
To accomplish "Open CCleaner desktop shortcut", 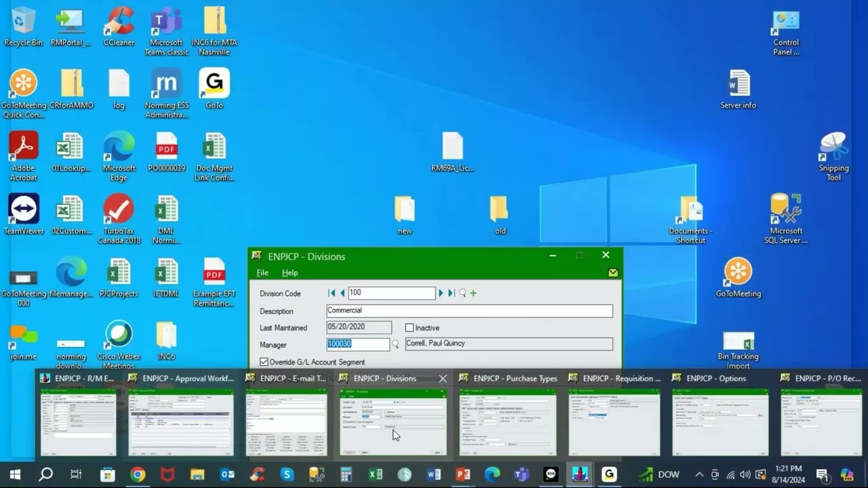I will point(119,27).
